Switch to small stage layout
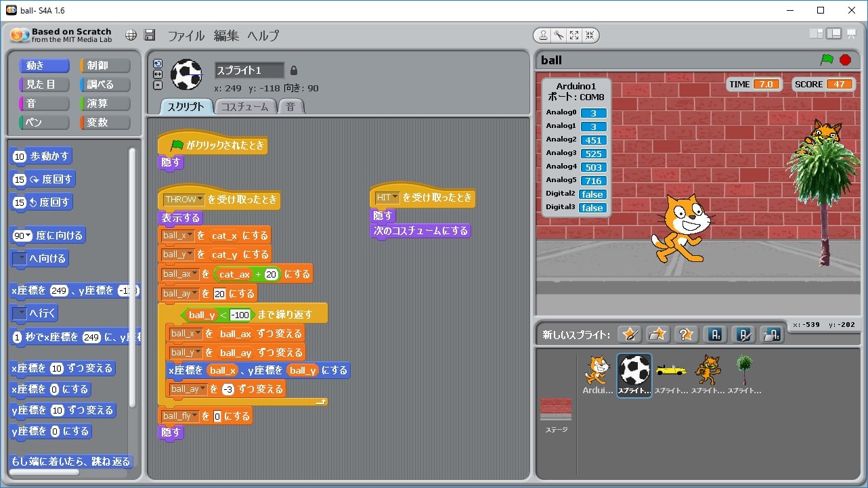Image resolution: width=868 pixels, height=488 pixels. click(817, 34)
